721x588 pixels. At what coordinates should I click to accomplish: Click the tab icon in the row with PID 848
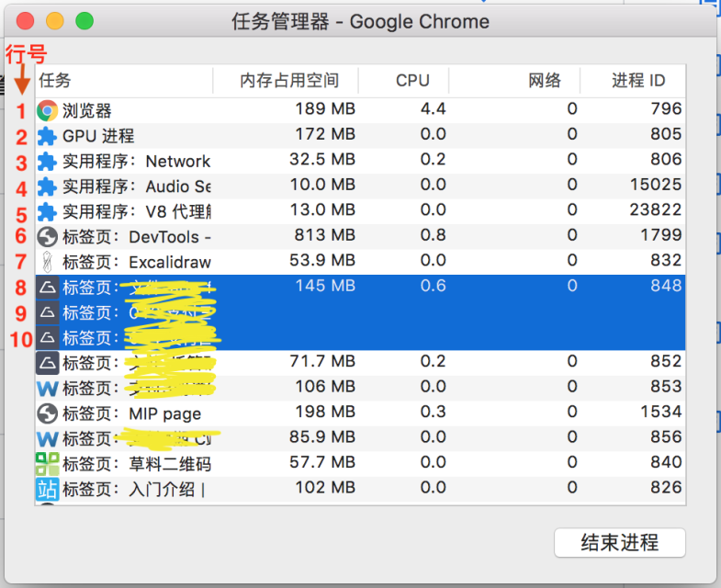pyautogui.click(x=48, y=288)
